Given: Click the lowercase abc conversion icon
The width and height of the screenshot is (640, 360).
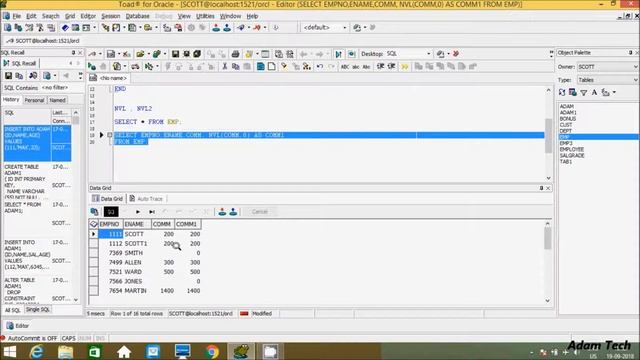Looking at the screenshot, I should [x=356, y=67].
